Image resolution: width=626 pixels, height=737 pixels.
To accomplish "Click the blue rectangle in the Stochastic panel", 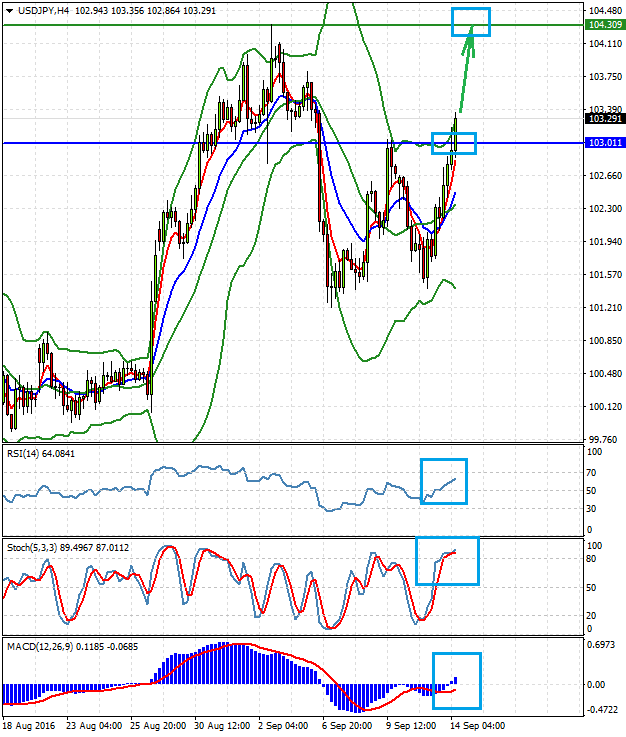I will pos(447,561).
